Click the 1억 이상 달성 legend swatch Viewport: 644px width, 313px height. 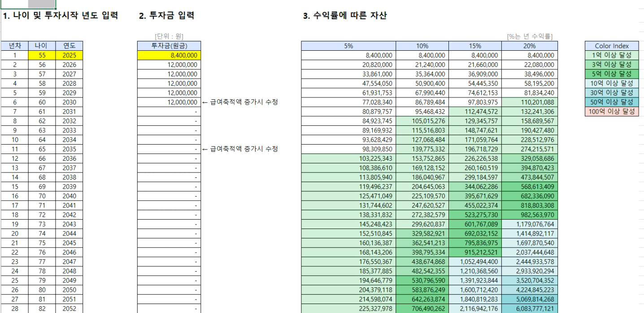[x=612, y=55]
